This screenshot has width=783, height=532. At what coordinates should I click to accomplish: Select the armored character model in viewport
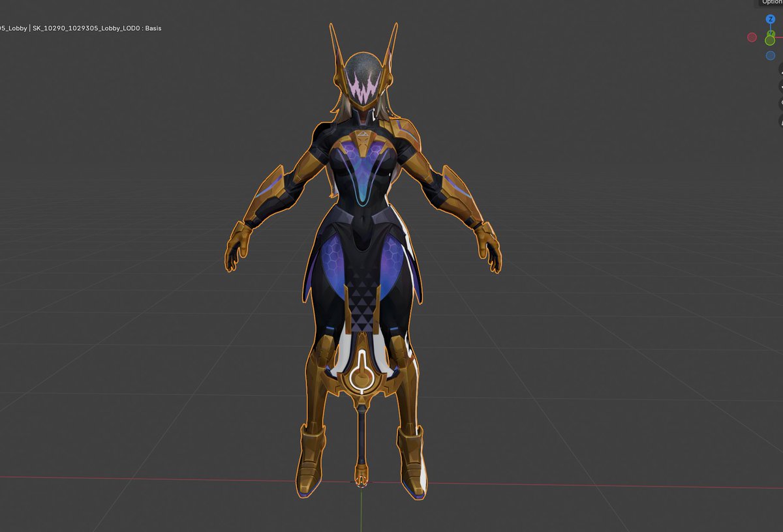click(363, 261)
